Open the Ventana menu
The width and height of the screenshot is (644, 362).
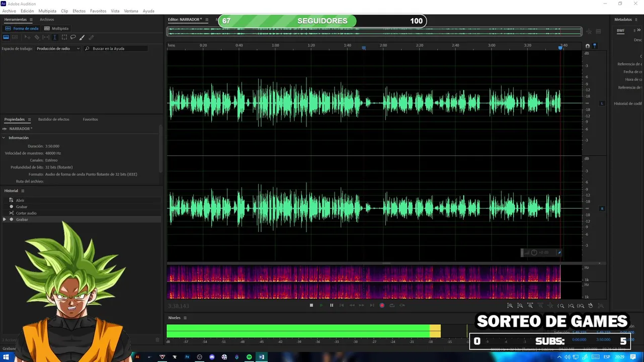[x=131, y=11]
